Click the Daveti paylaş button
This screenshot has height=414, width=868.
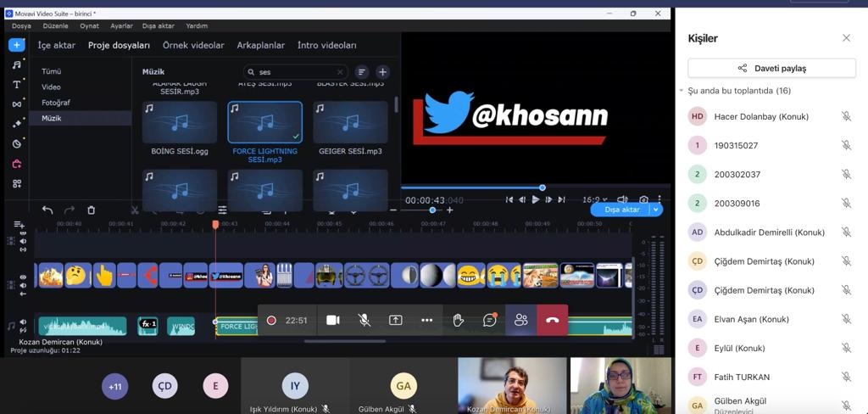(771, 68)
